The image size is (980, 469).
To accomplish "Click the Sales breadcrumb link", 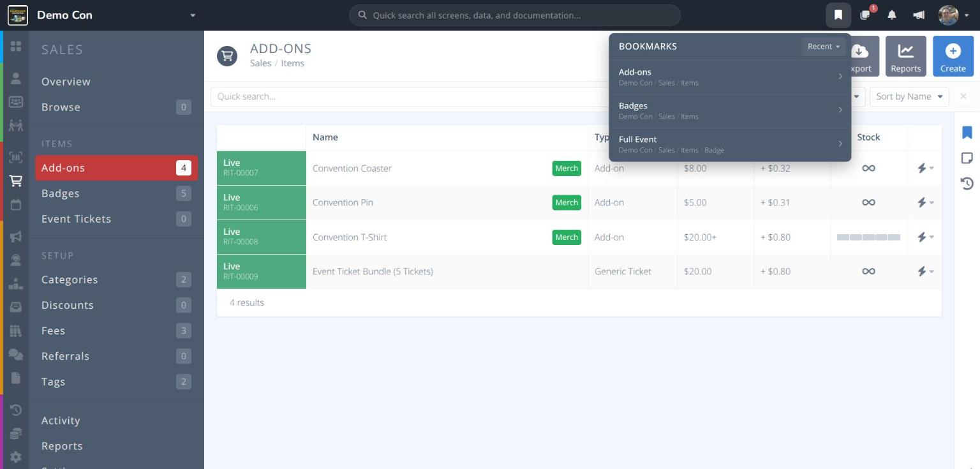I will tap(260, 63).
